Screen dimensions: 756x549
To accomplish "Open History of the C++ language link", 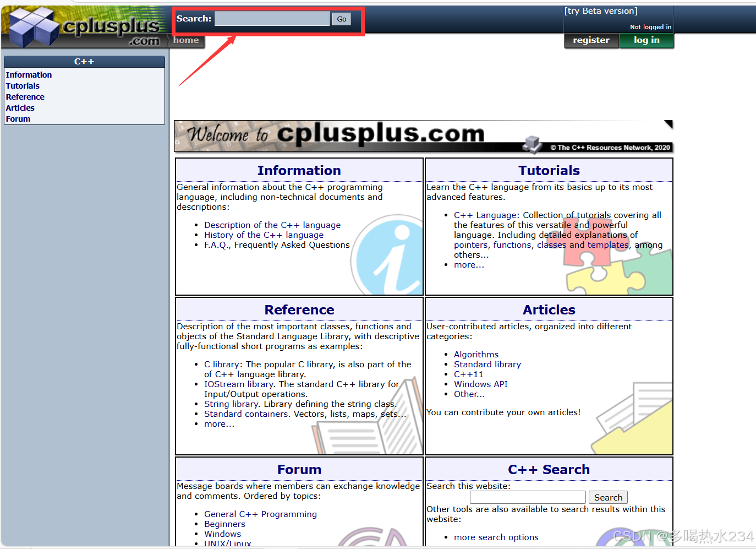I will pos(264,235).
